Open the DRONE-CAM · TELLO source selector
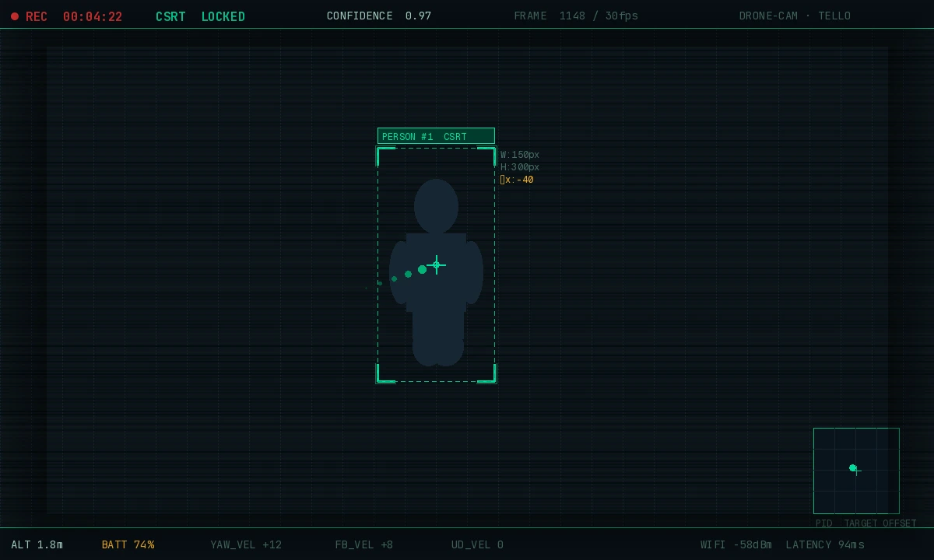934x560 pixels. coord(795,16)
